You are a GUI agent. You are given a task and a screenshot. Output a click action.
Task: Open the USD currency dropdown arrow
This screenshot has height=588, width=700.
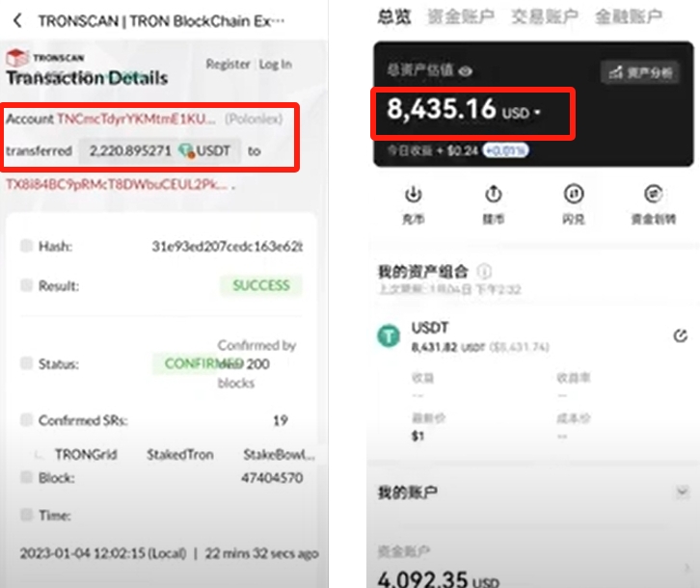[537, 112]
